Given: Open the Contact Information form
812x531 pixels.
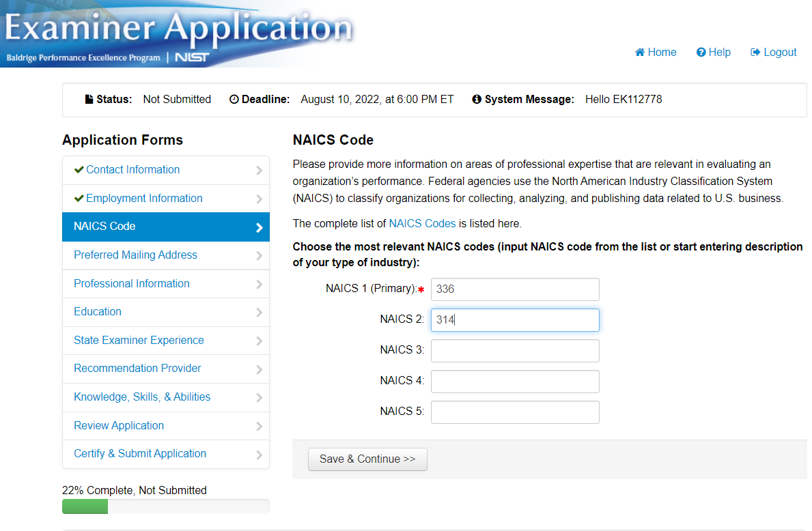Looking at the screenshot, I should point(166,170).
